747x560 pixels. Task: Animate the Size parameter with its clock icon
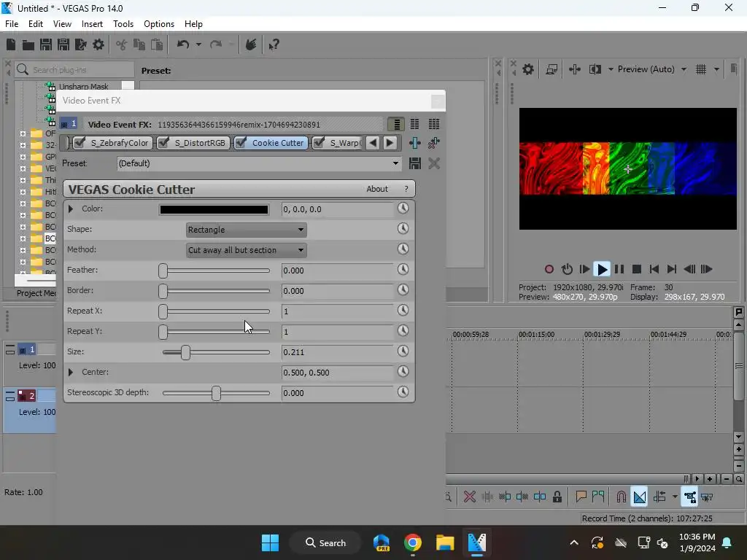pos(403,351)
